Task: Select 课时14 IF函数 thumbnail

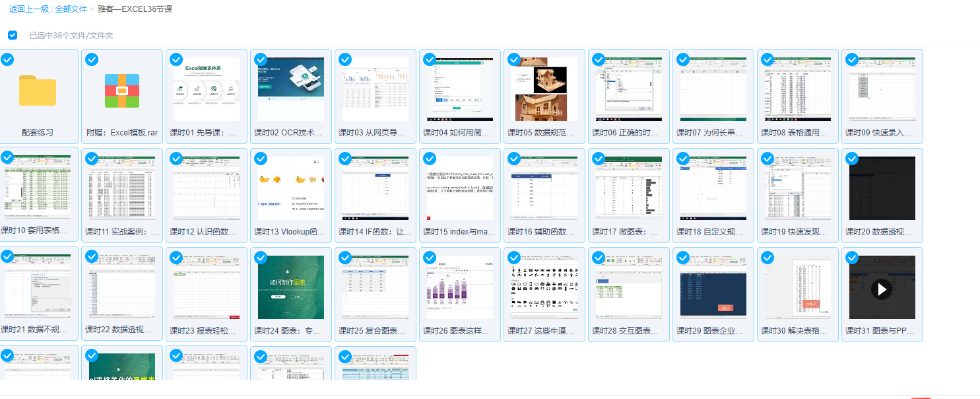Action: 376,188
